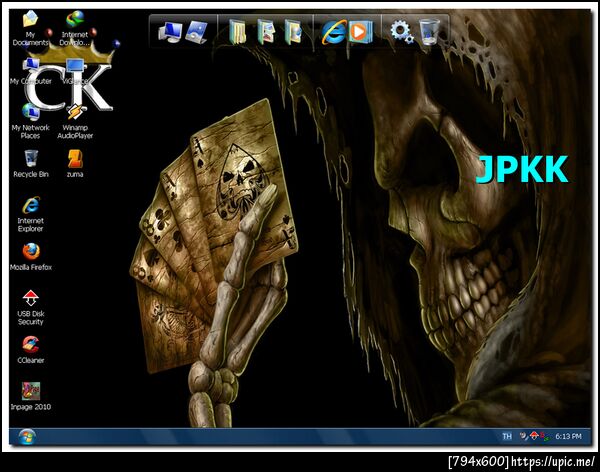The width and height of the screenshot is (600, 472).
Task: Click the TH language indicator in the taskbar
Action: pos(507,436)
